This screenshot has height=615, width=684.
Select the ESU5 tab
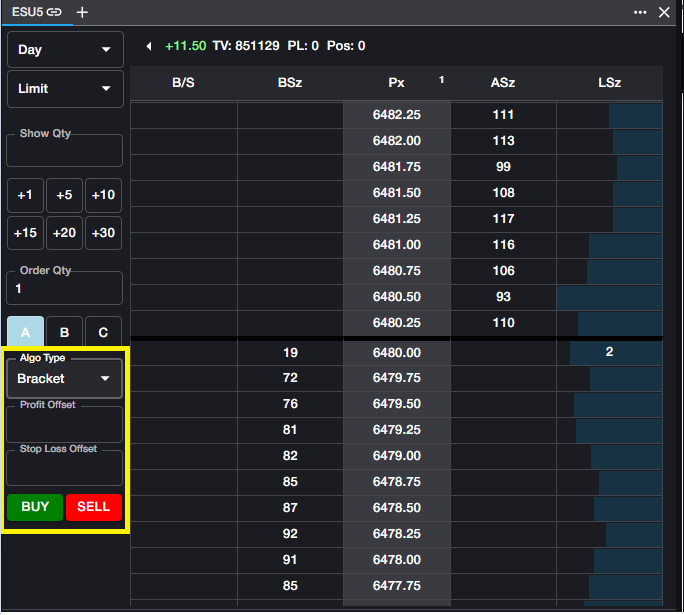28,12
